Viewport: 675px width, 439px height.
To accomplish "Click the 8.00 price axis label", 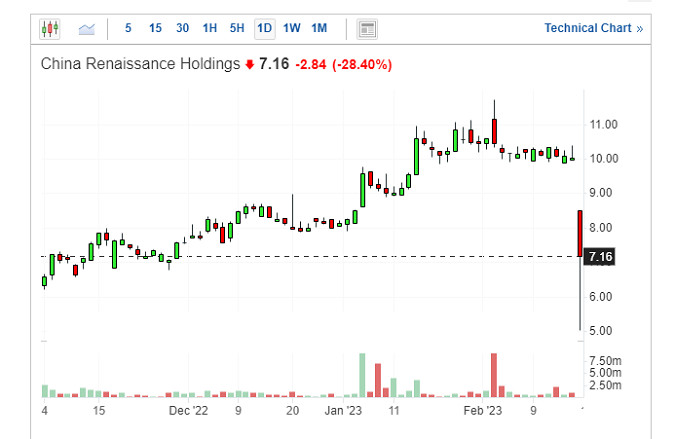I will click(x=601, y=228).
